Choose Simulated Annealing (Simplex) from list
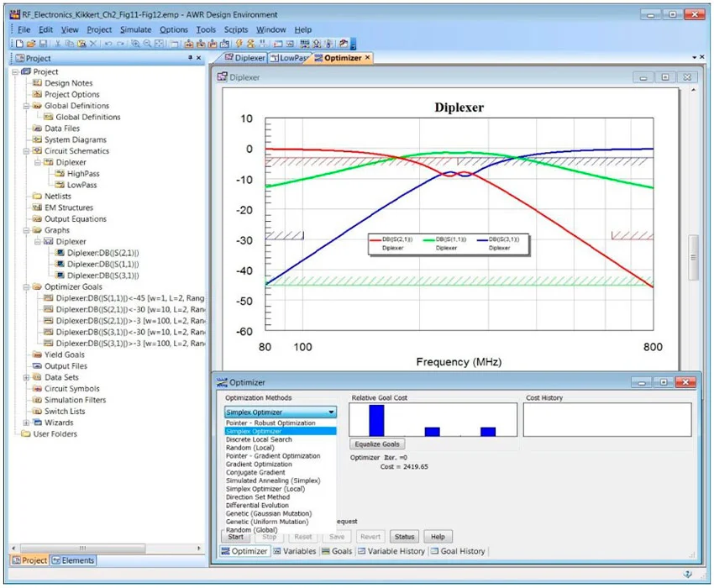The width and height of the screenshot is (714, 588). [273, 480]
